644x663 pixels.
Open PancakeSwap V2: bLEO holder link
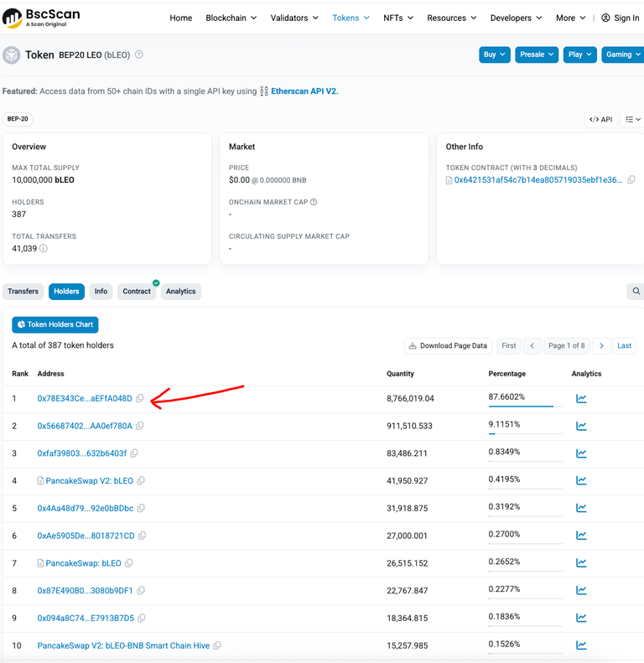pos(89,481)
